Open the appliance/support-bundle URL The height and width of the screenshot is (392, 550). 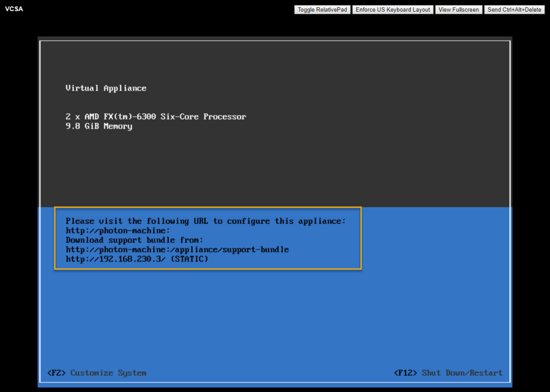pyautogui.click(x=177, y=250)
